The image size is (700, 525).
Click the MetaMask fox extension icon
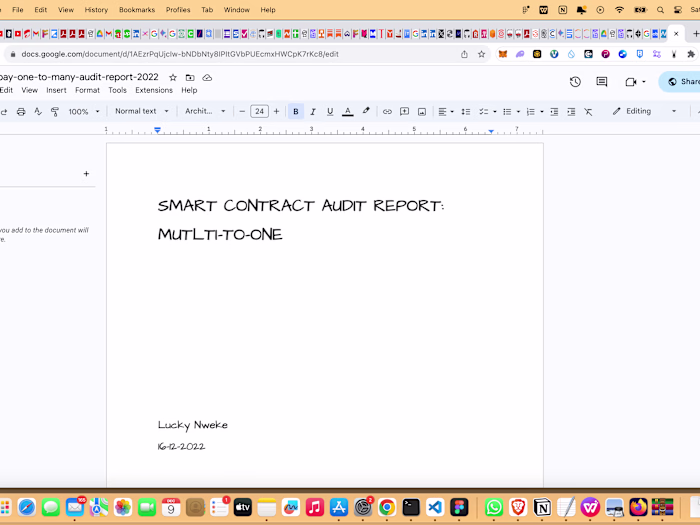coord(503,54)
